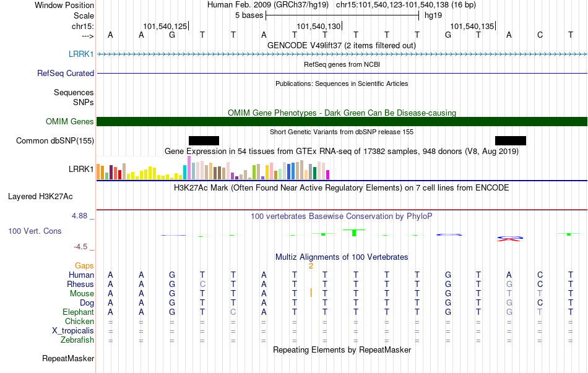Click the red-blue negative PhyloP mark

coord(509,238)
